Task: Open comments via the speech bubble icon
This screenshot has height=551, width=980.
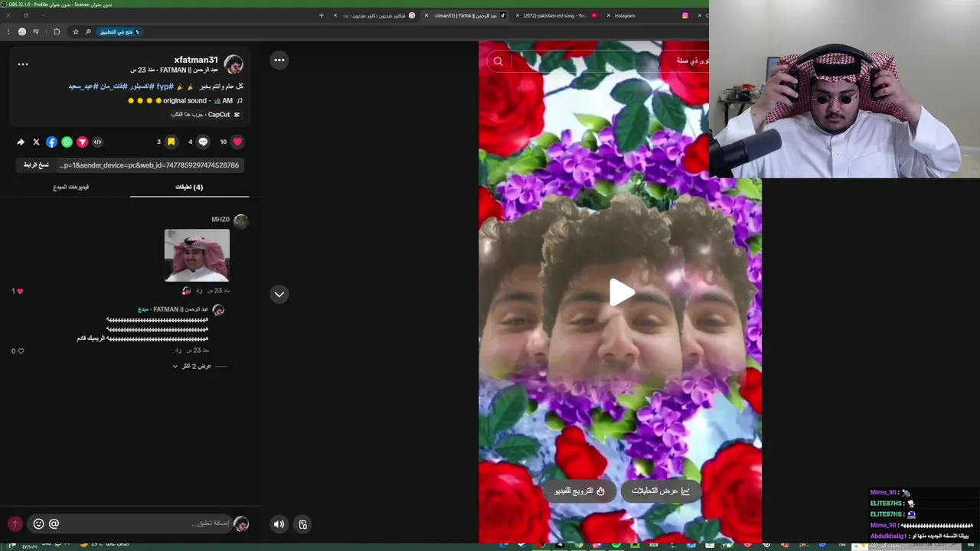Action: click(203, 142)
